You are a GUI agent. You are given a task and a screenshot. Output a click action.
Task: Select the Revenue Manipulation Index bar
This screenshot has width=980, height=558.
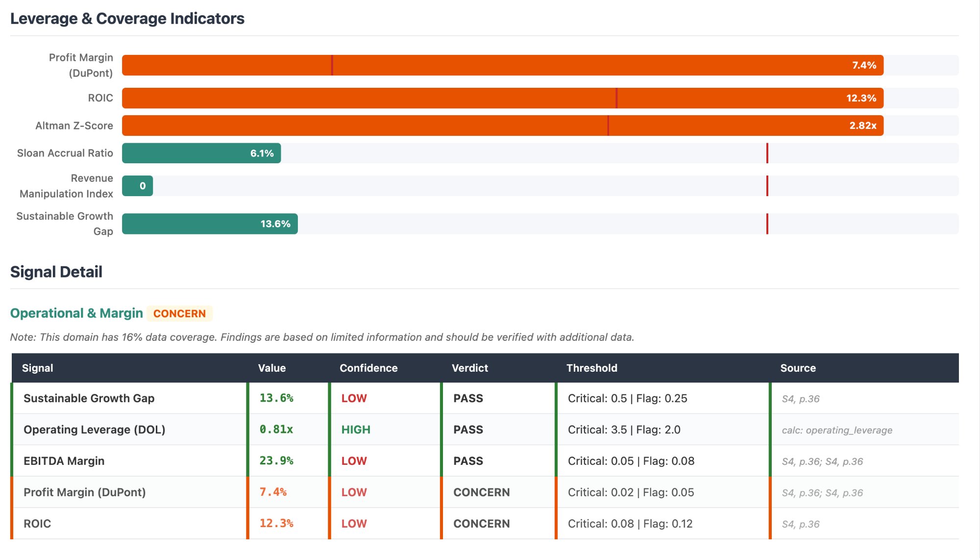pyautogui.click(x=137, y=185)
